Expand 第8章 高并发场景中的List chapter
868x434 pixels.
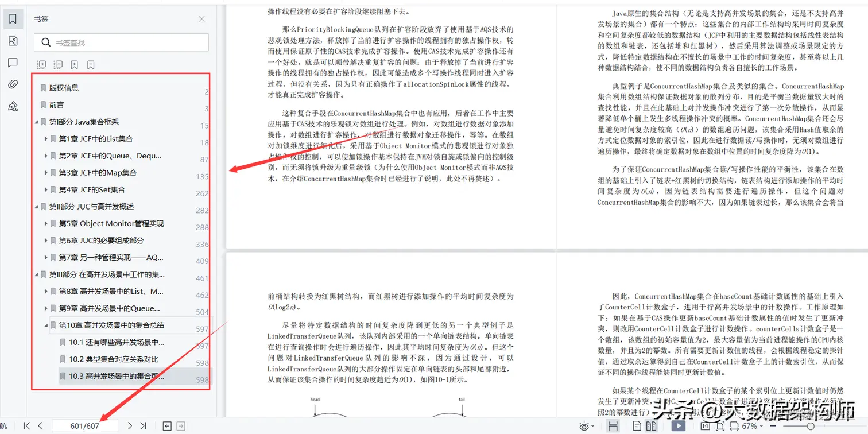(x=46, y=291)
